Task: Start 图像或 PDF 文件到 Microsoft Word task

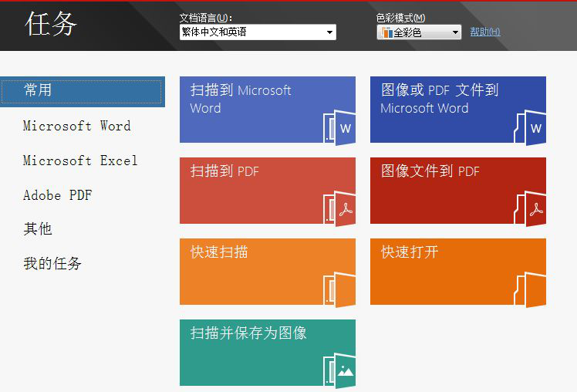Action: tap(458, 110)
